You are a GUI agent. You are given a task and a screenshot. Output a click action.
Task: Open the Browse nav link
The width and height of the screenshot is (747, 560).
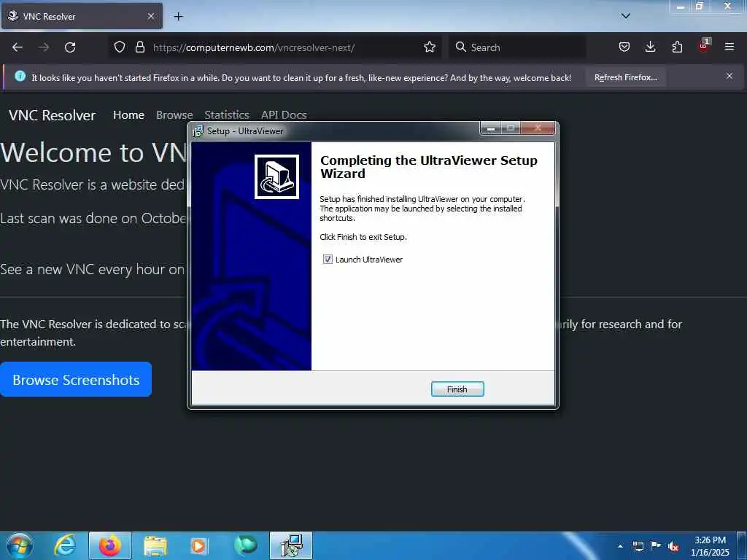click(174, 114)
